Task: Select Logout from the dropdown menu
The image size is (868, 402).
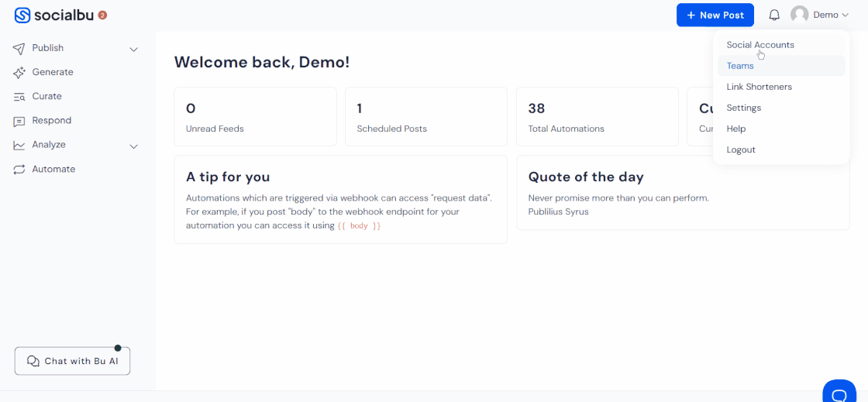Action: pyautogui.click(x=741, y=149)
